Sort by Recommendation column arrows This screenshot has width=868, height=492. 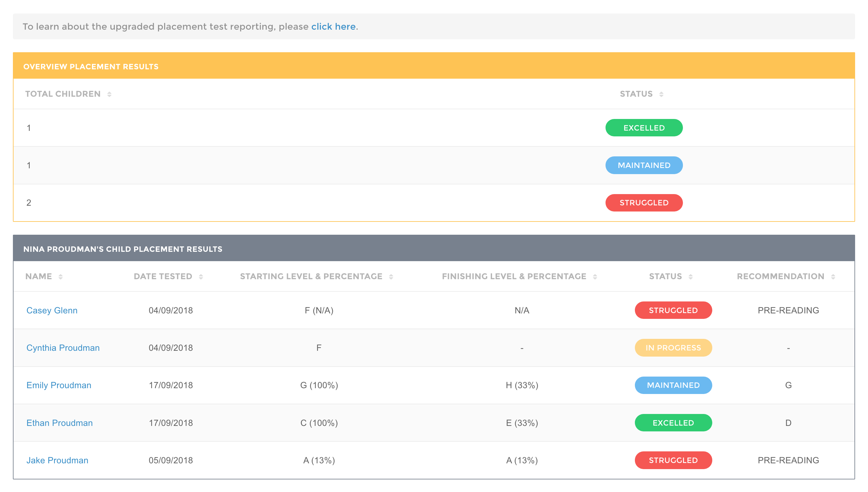[833, 277]
